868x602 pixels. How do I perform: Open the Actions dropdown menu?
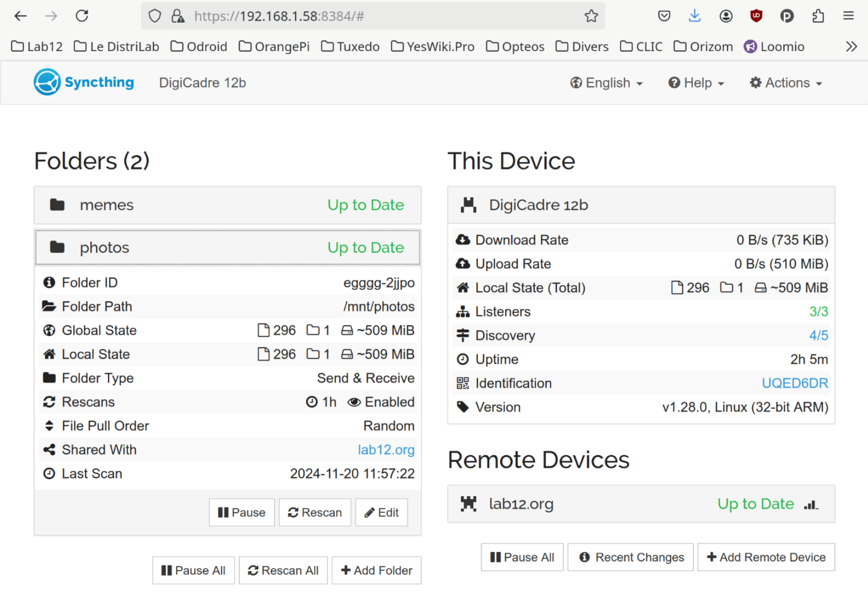[786, 83]
